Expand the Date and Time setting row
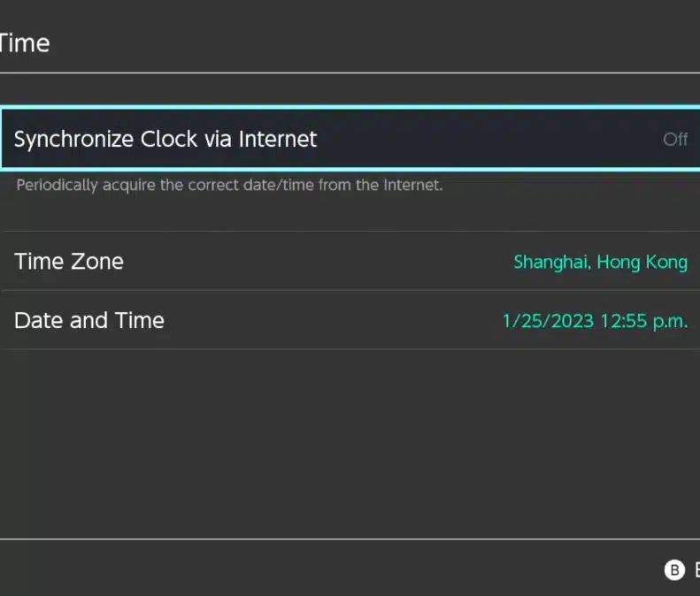 pyautogui.click(x=350, y=320)
